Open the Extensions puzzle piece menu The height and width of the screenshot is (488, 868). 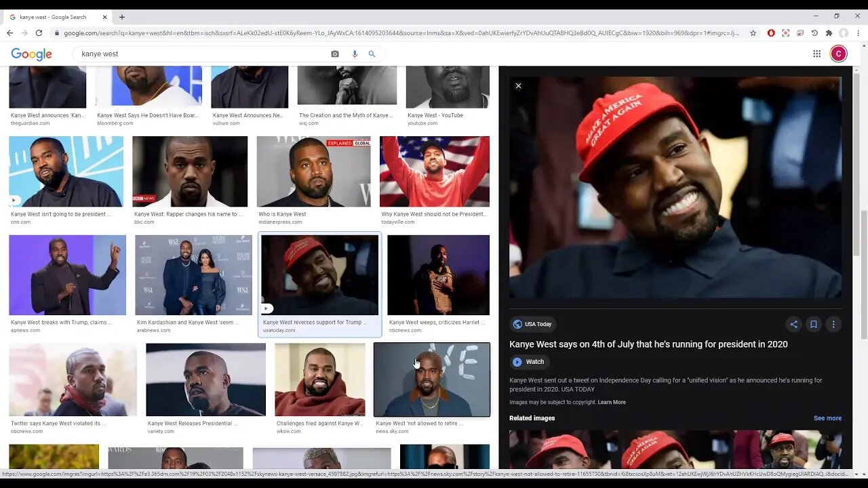pyautogui.click(x=829, y=33)
